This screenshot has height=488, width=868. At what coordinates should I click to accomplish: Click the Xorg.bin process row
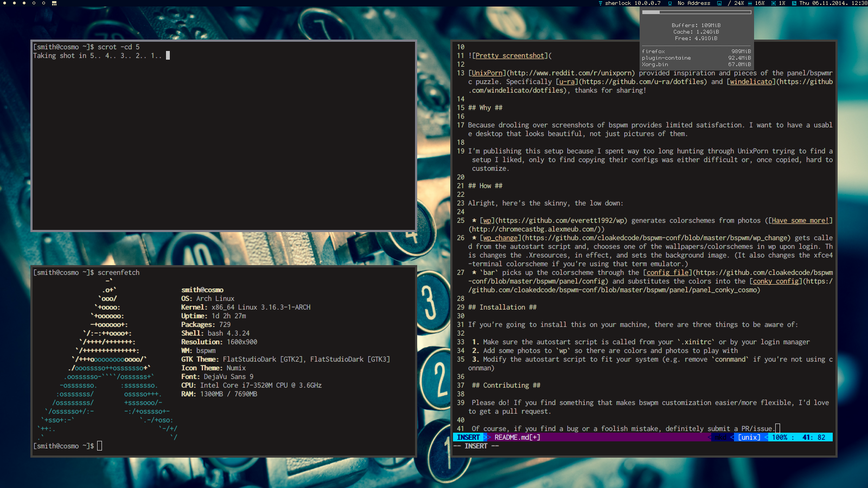697,65
